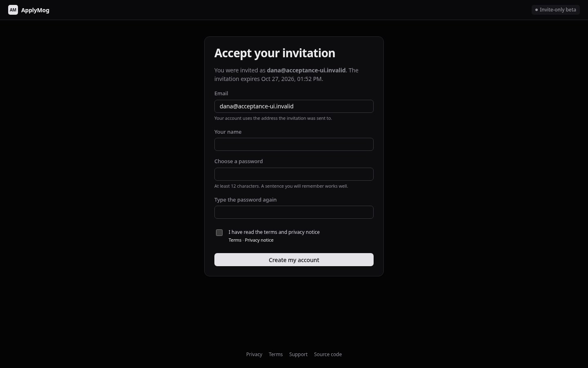The width and height of the screenshot is (588, 368).
Task: Click the ApplyMog AM logo icon
Action: 13,10
